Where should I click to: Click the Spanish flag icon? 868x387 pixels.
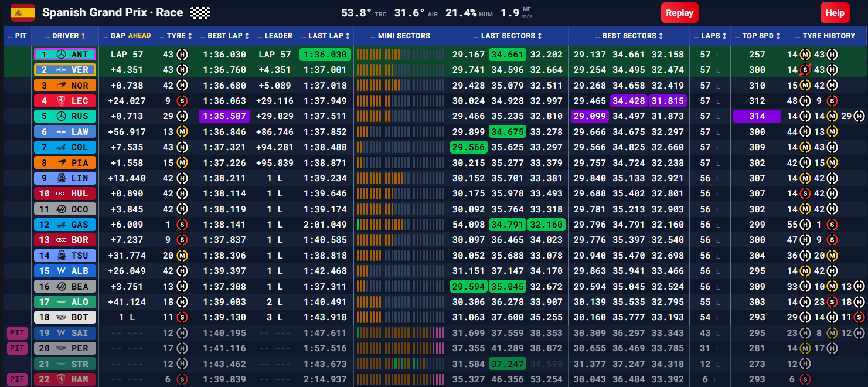click(23, 12)
